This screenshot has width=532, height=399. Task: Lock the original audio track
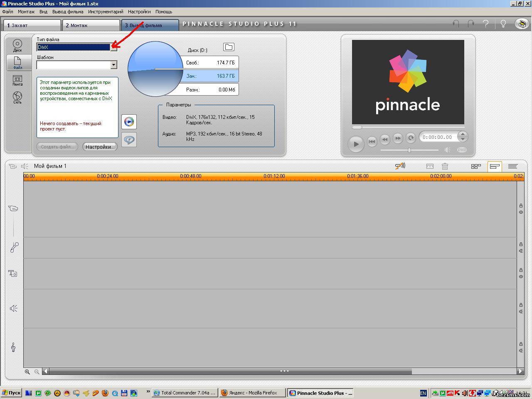pyautogui.click(x=521, y=244)
